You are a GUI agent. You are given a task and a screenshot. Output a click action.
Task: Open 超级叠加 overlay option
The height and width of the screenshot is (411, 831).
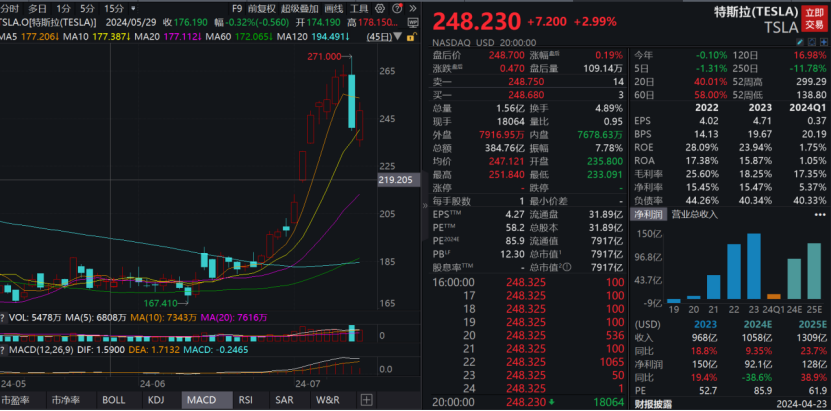[x=300, y=8]
